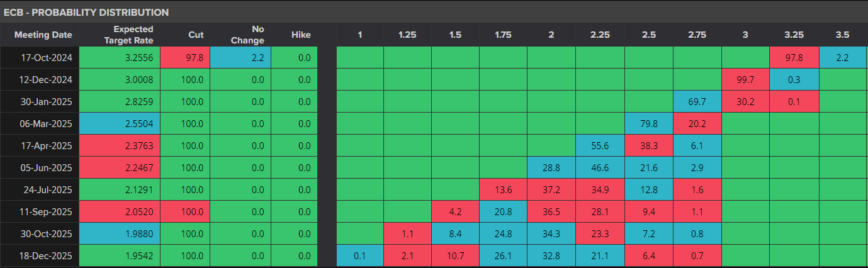
Task: Click the "Cut" column header
Action: click(x=196, y=35)
